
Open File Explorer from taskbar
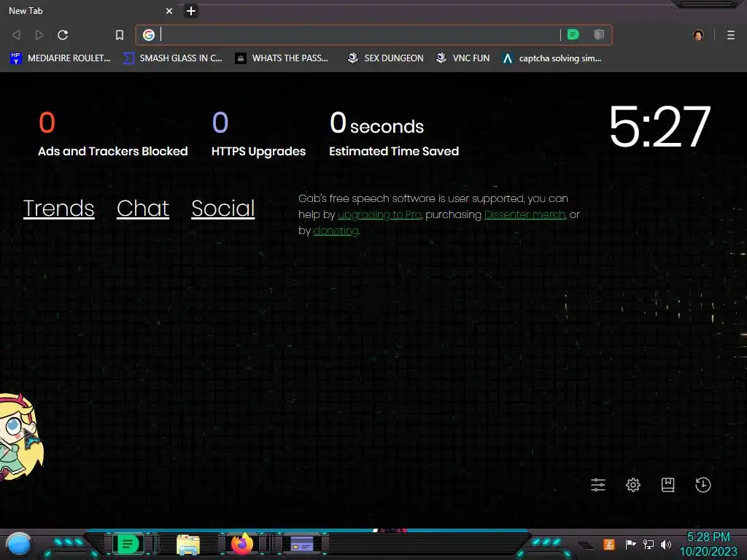188,545
